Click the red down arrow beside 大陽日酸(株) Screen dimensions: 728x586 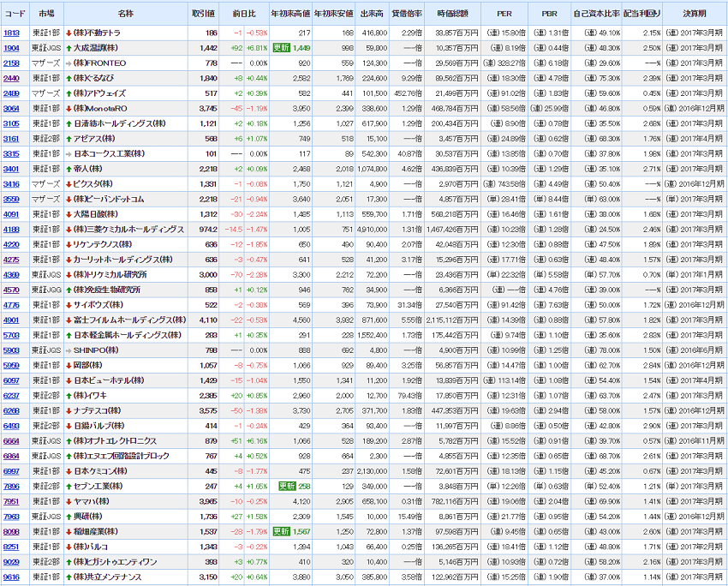(69, 214)
